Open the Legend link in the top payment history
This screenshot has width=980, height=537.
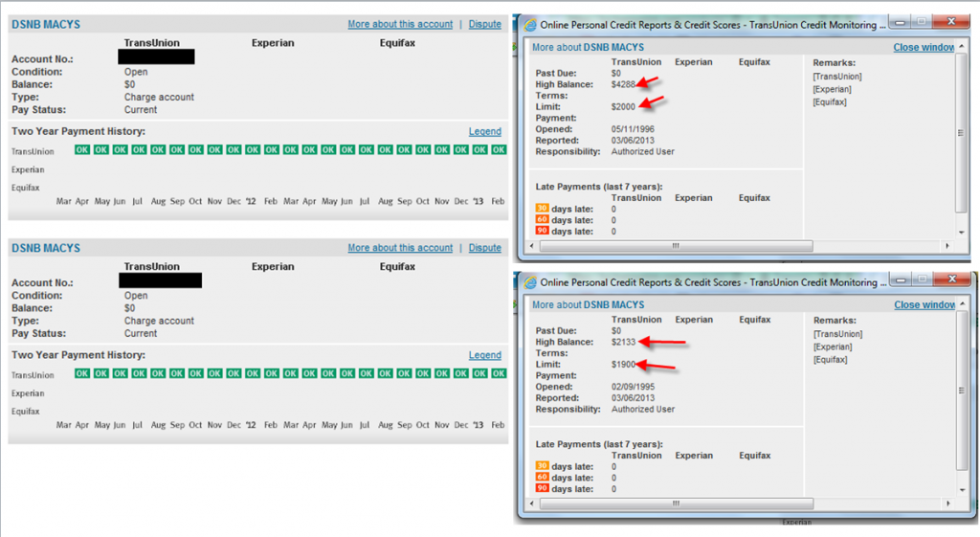click(484, 131)
